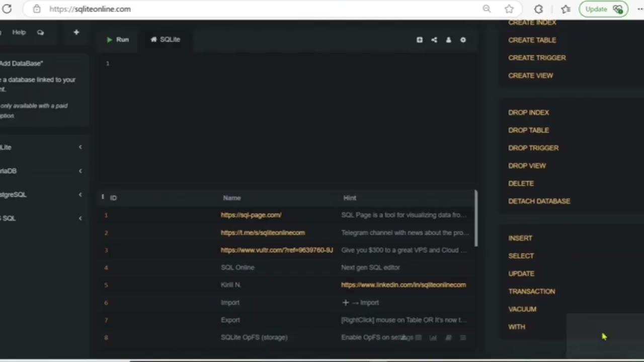Click the table view icon below results
The width and height of the screenshot is (644, 362).
coord(418,338)
